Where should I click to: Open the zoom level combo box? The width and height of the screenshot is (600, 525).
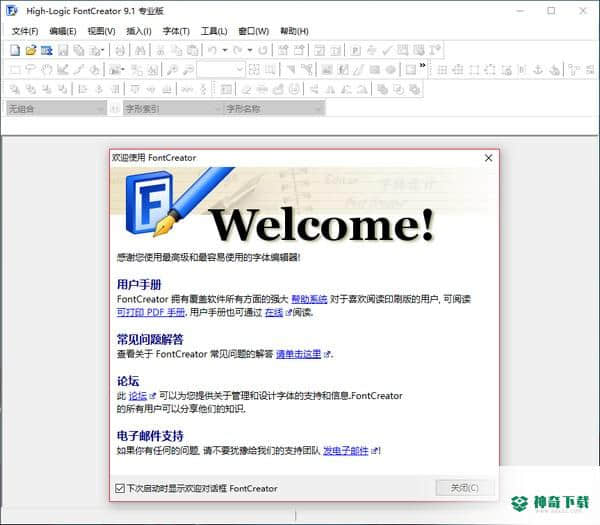pos(220,70)
